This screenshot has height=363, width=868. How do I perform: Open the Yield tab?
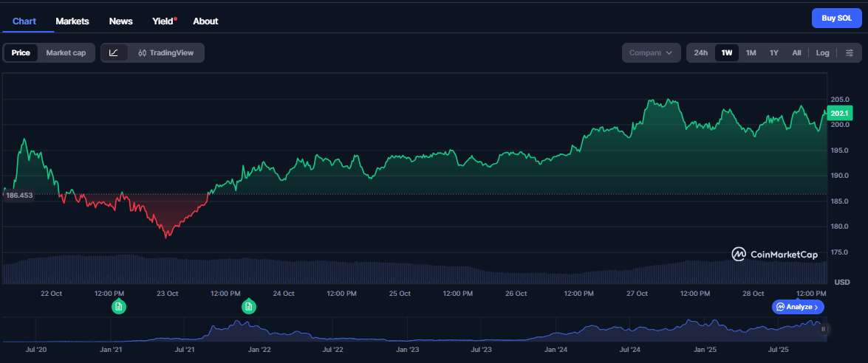[163, 21]
